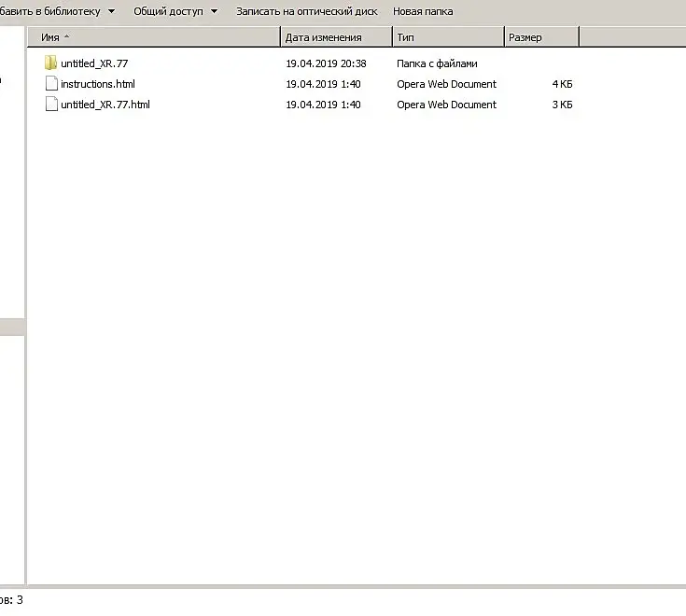Select the untitled_XR.77.html file name

tap(105, 105)
